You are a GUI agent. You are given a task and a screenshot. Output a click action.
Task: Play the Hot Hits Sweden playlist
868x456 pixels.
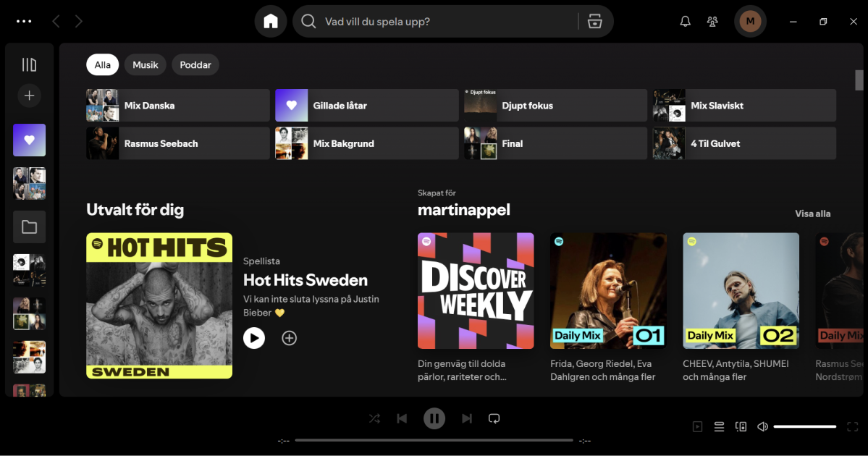[x=254, y=337]
